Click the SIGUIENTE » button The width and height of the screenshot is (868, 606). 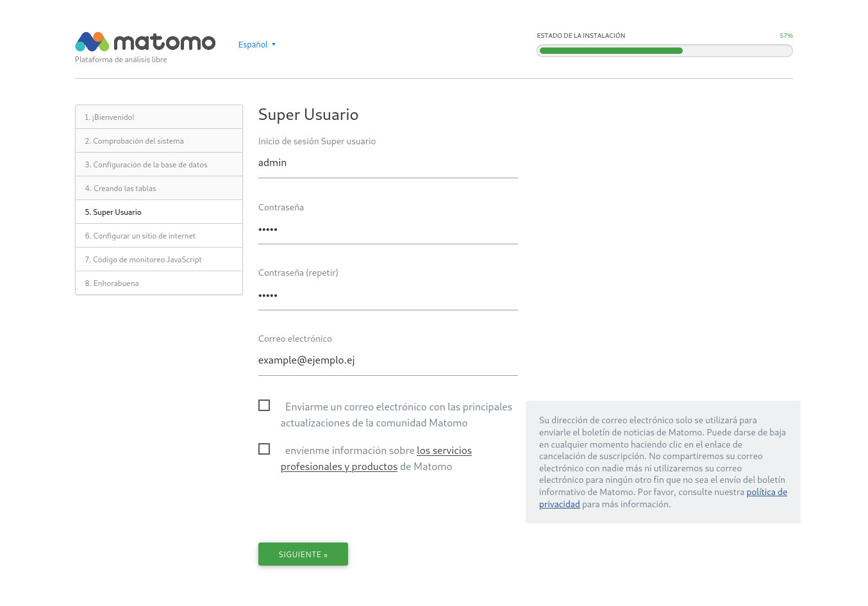303,554
